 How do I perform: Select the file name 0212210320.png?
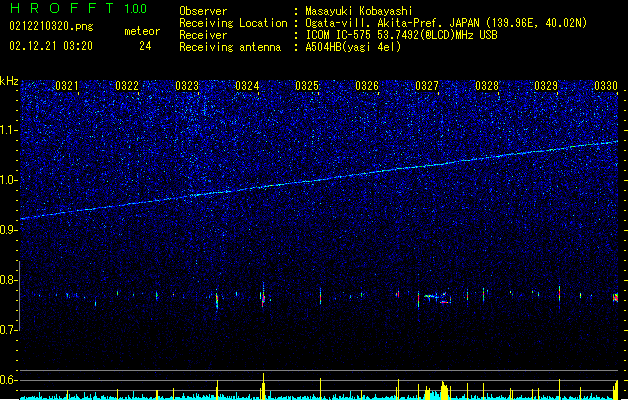click(x=51, y=27)
